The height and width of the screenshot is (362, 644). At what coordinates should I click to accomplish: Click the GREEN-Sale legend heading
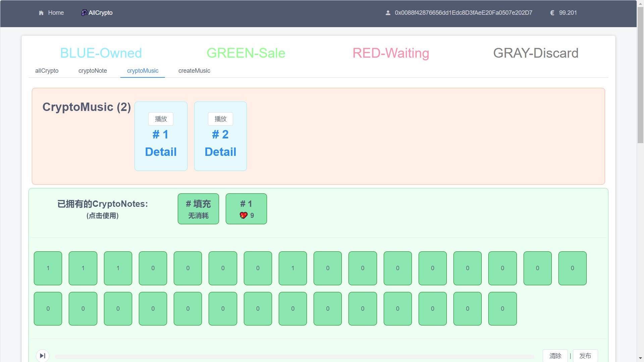pos(246,53)
